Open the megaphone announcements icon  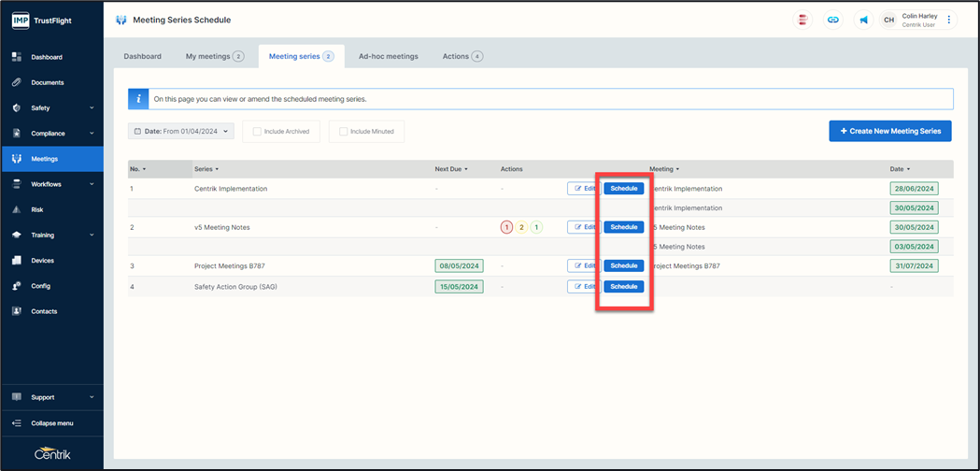pyautogui.click(x=862, y=20)
